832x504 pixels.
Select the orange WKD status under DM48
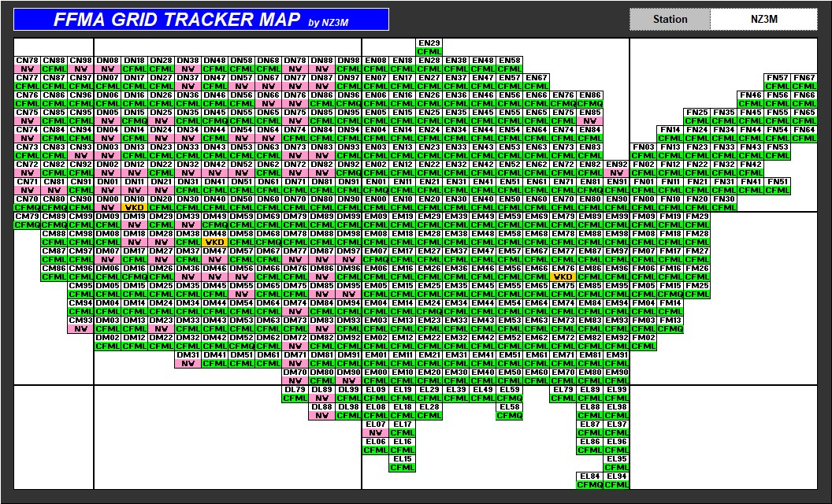215,242
